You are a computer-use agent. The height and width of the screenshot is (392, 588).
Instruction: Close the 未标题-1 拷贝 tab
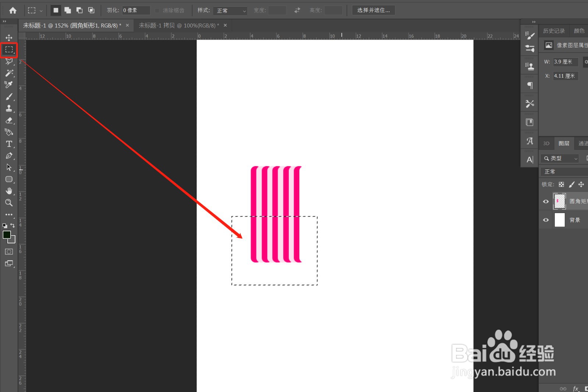(x=225, y=25)
